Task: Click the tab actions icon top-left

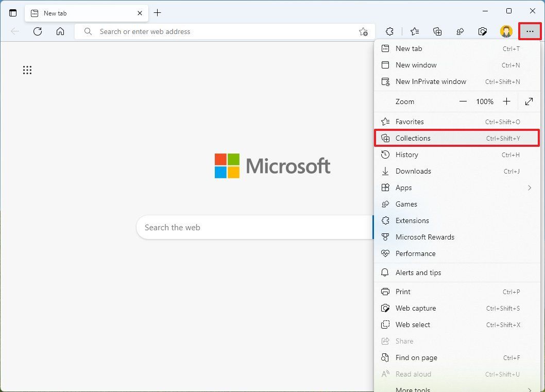Action: (x=12, y=13)
